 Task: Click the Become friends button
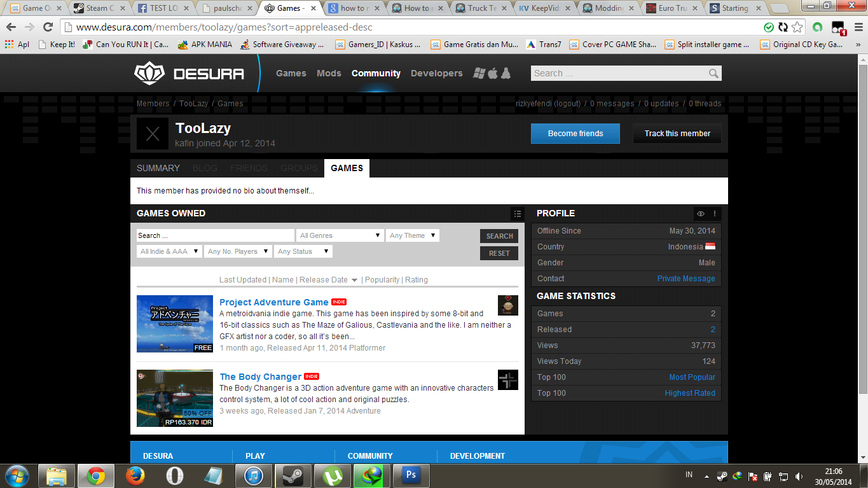point(575,134)
